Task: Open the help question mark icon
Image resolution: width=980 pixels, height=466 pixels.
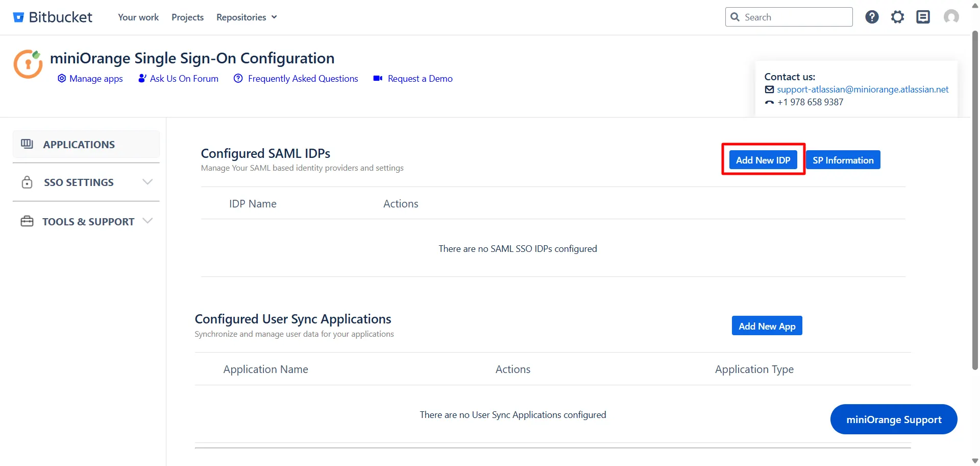Action: [871, 16]
